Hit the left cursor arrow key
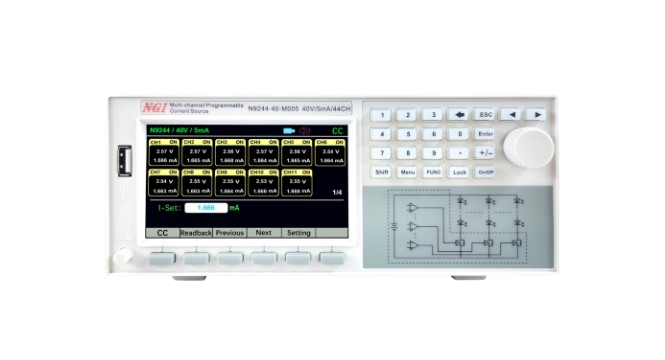This screenshot has height=360, width=665. (x=511, y=115)
